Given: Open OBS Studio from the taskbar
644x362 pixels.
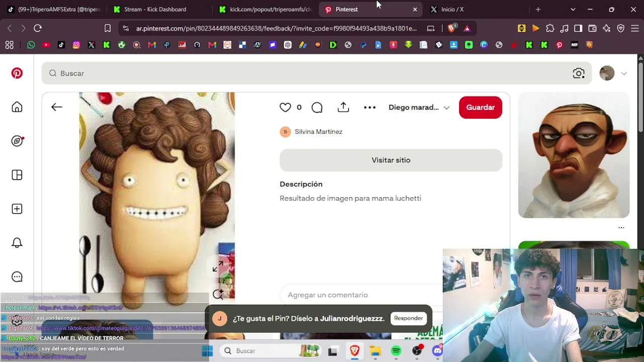Looking at the screenshot, I should click(x=417, y=351).
